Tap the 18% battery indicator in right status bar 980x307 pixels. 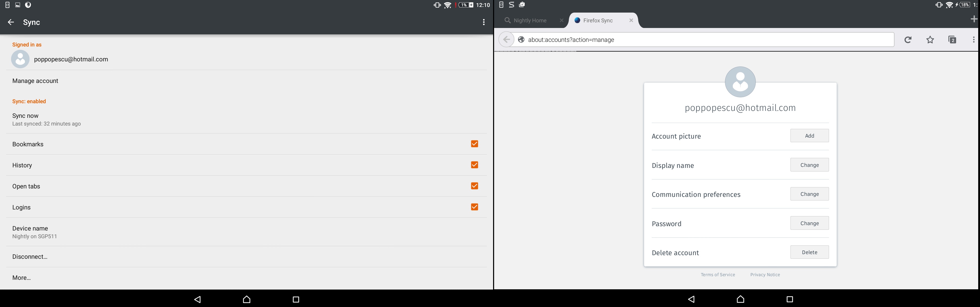pyautogui.click(x=964, y=5)
